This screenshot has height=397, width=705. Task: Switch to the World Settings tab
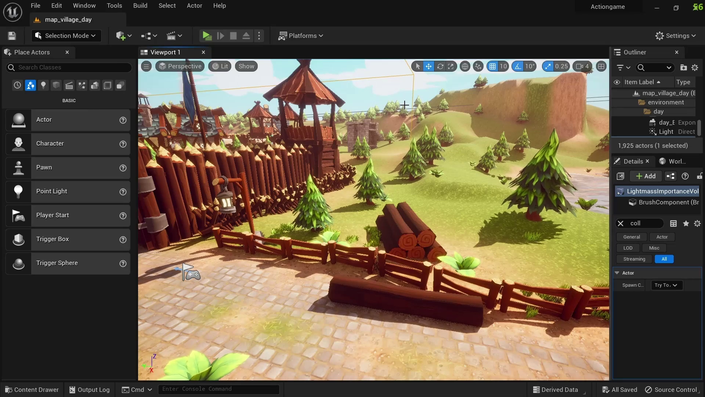[x=673, y=161]
